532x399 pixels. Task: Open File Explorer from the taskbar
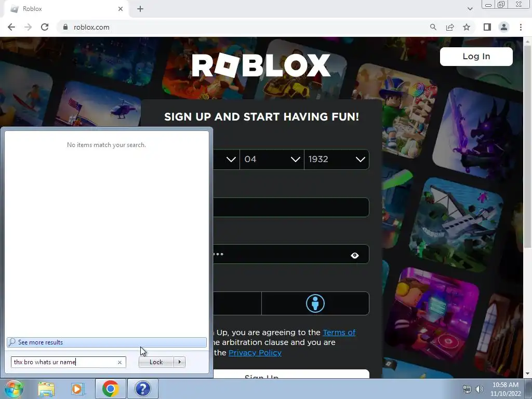(x=46, y=389)
